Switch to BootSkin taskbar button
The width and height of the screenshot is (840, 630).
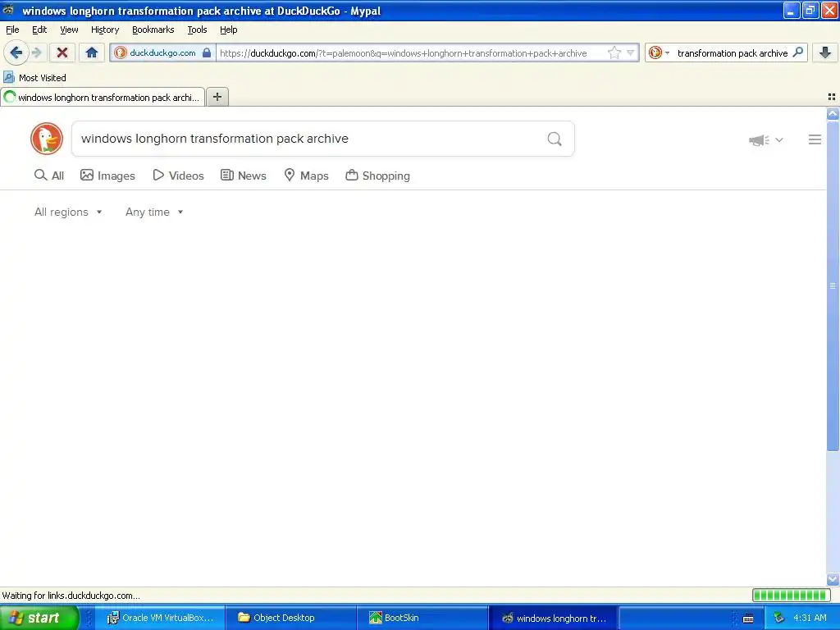point(422,618)
